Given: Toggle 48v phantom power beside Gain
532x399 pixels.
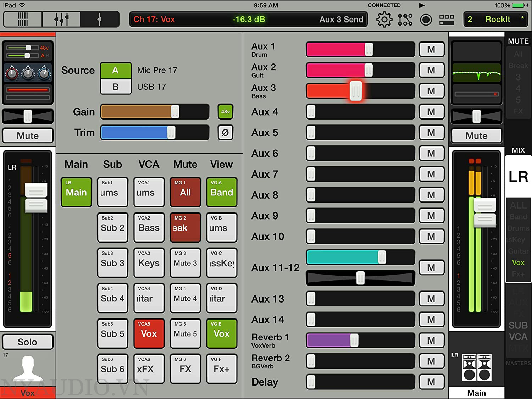Looking at the screenshot, I should click(x=225, y=112).
